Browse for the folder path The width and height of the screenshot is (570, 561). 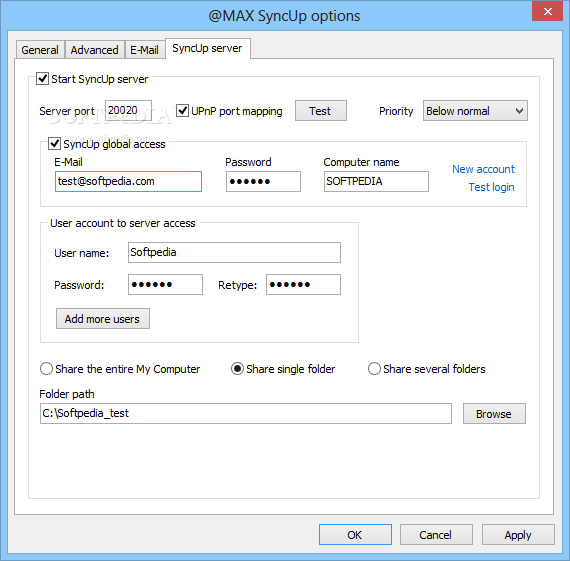[x=494, y=414]
